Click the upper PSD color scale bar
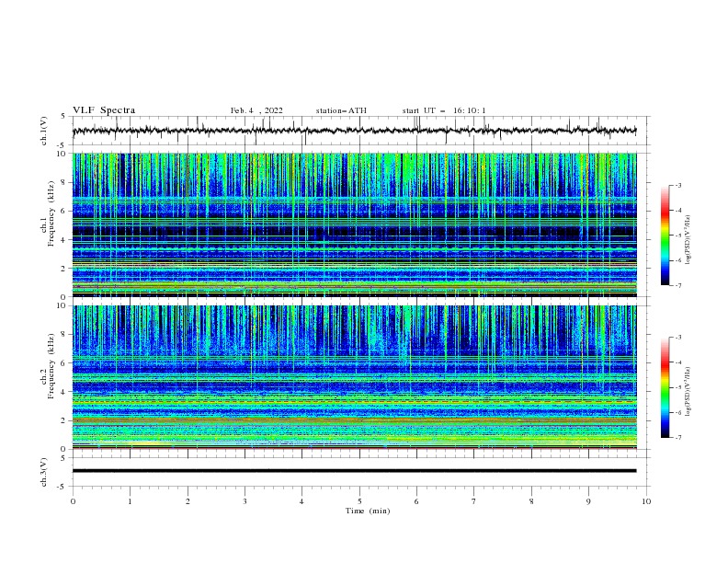Image resolution: width=728 pixels, height=563 pixels. click(x=665, y=235)
